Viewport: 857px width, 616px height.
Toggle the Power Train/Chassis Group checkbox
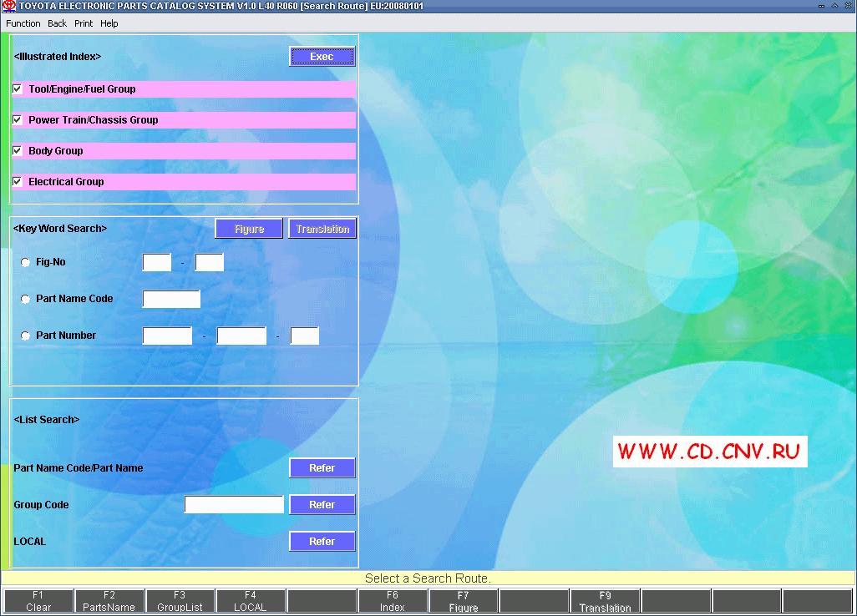point(18,119)
